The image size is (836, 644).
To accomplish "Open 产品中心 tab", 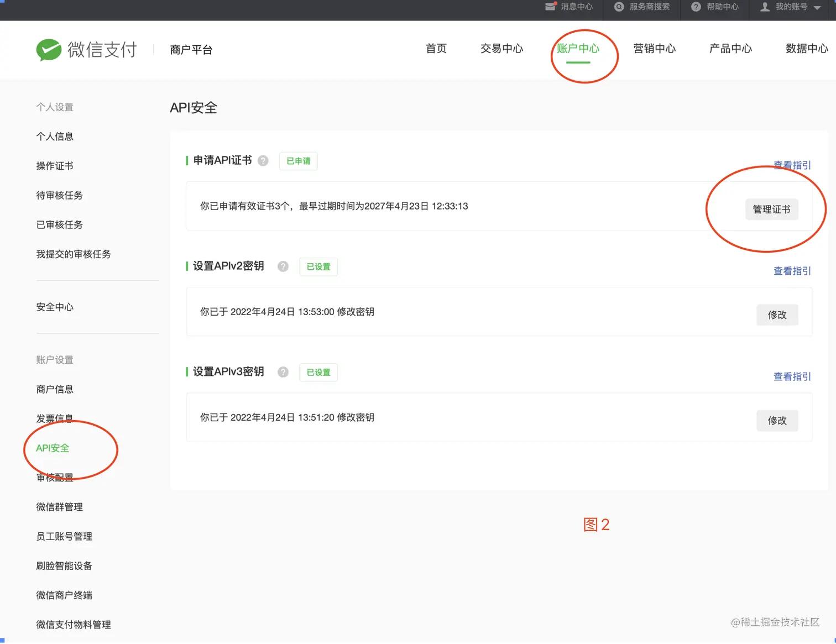I will point(731,49).
